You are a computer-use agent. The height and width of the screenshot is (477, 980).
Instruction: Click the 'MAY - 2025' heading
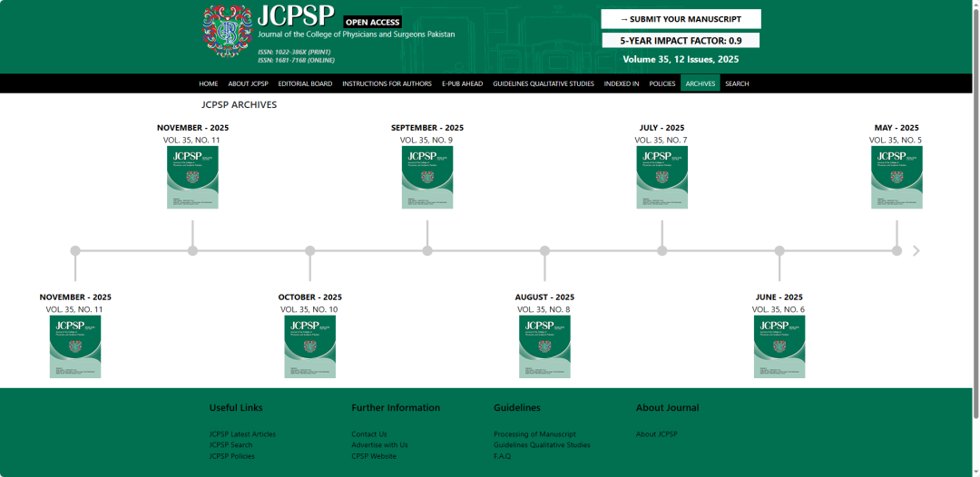click(x=897, y=128)
